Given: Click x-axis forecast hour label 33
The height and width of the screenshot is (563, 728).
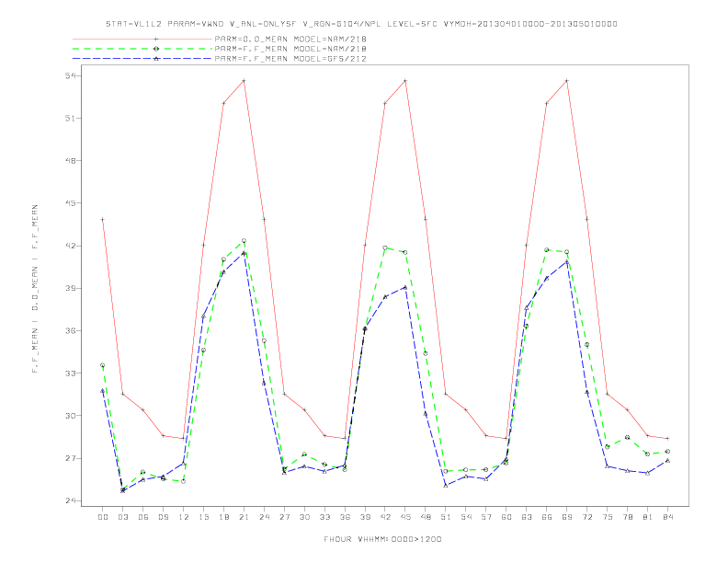Looking at the screenshot, I should [x=324, y=517].
